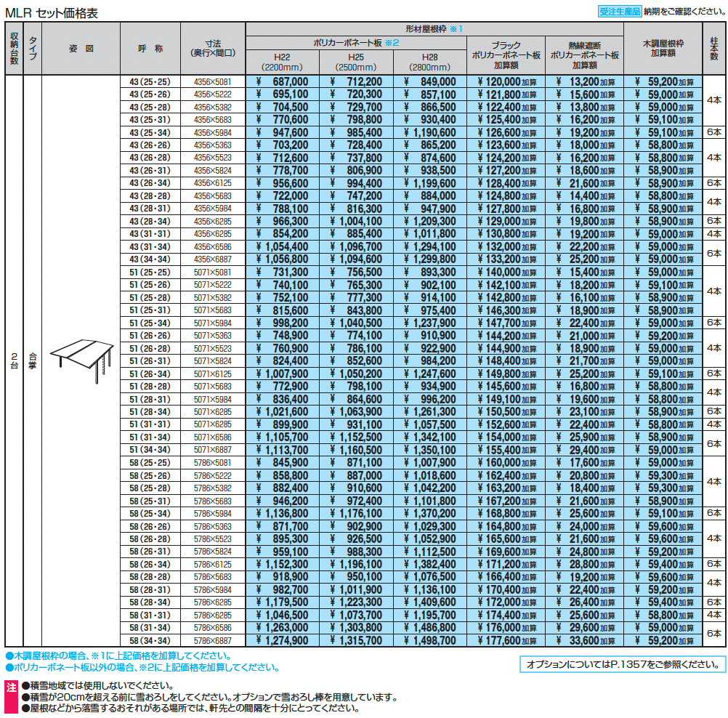The width and height of the screenshot is (728, 718).
Task: Click the 木調屋根枠 加算額 column header
Action: point(663,49)
